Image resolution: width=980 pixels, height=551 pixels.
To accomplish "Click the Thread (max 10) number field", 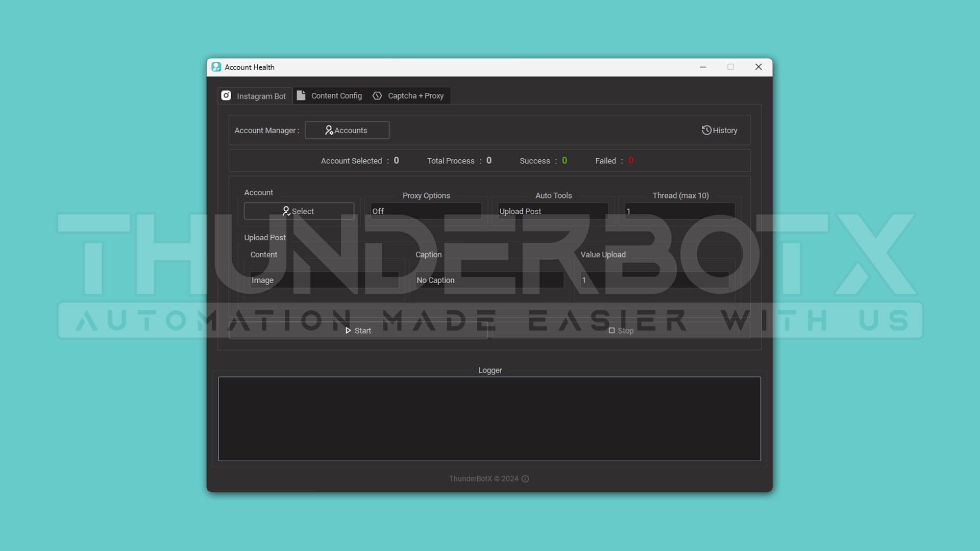I will [679, 211].
